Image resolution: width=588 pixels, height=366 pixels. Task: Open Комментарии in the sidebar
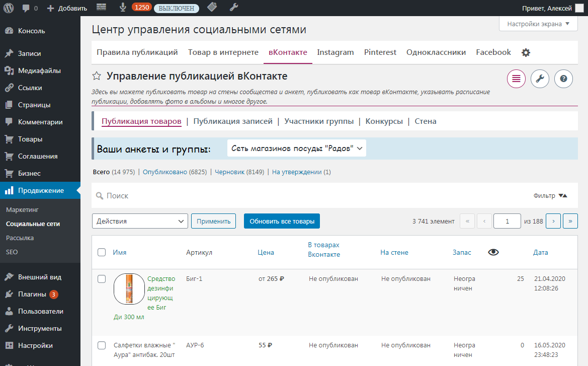pyautogui.click(x=40, y=122)
